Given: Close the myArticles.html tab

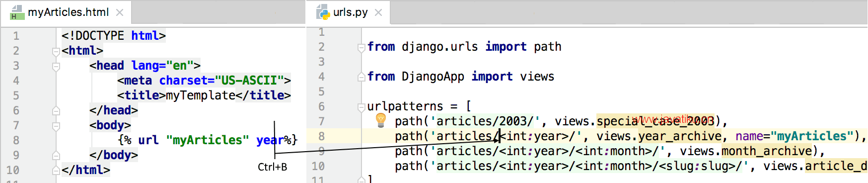Looking at the screenshot, I should point(120,12).
